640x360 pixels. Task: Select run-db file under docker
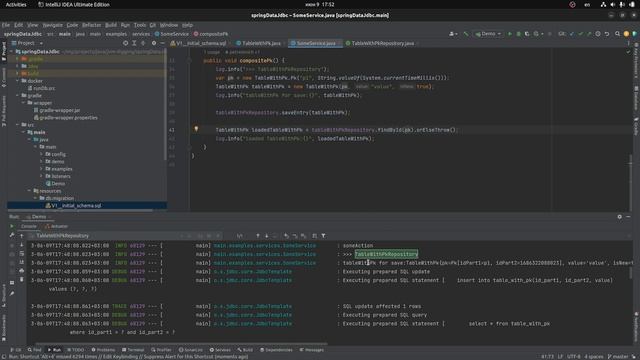pyautogui.click(x=41, y=88)
